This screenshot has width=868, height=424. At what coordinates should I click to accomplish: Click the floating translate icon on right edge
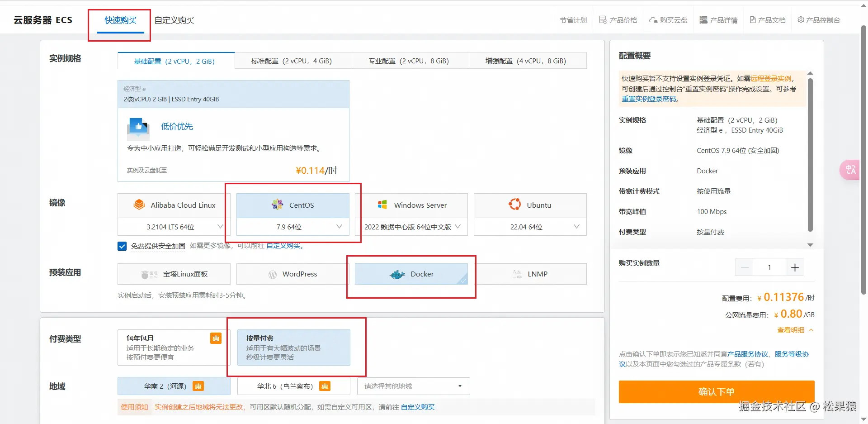(x=850, y=170)
